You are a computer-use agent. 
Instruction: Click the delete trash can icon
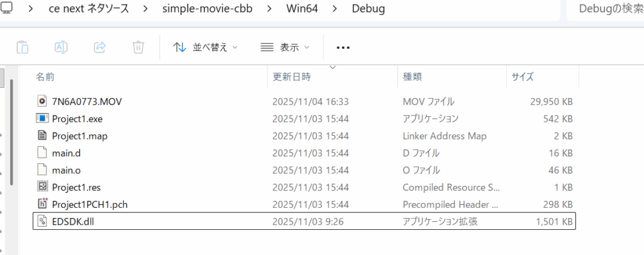click(x=138, y=47)
